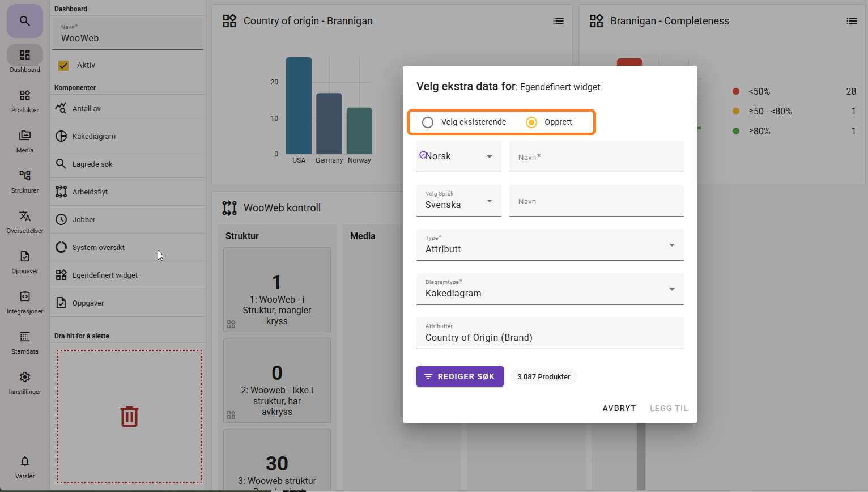Open list menu on Country of origin widget
This screenshot has width=868, height=492.
(x=558, y=21)
